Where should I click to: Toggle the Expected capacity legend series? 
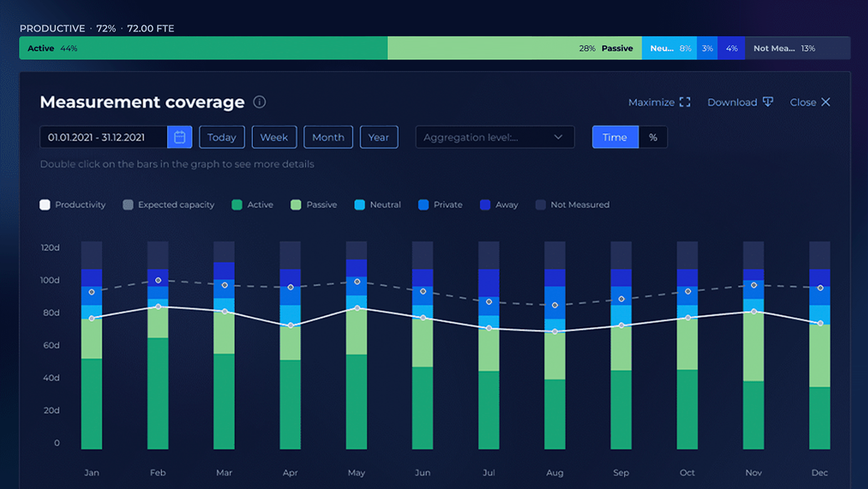168,204
